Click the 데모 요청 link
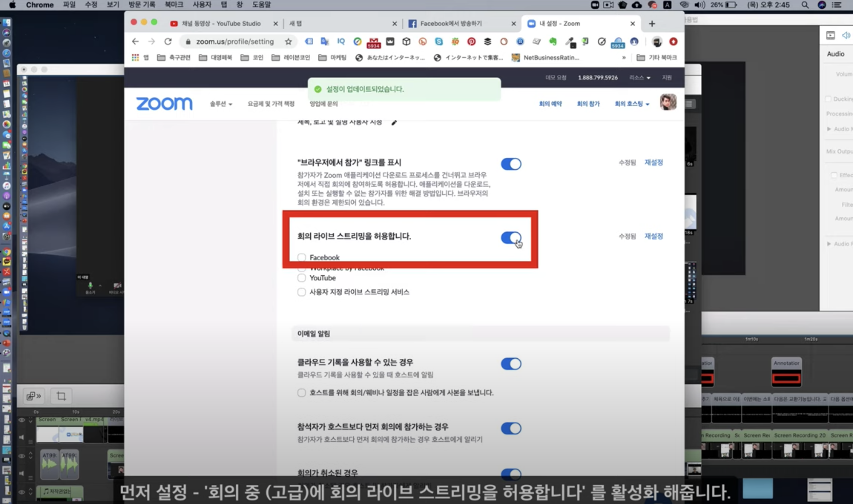The height and width of the screenshot is (504, 853). [x=556, y=78]
